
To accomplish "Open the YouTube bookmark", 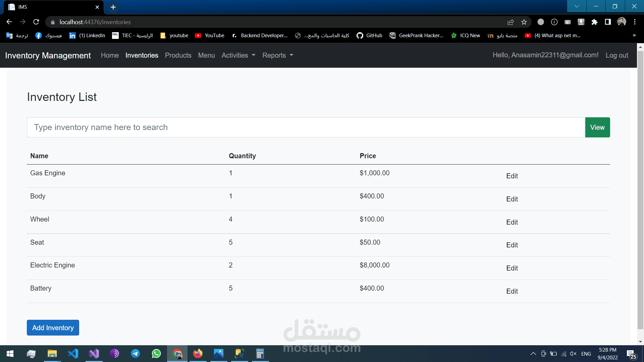I will [x=210, y=35].
